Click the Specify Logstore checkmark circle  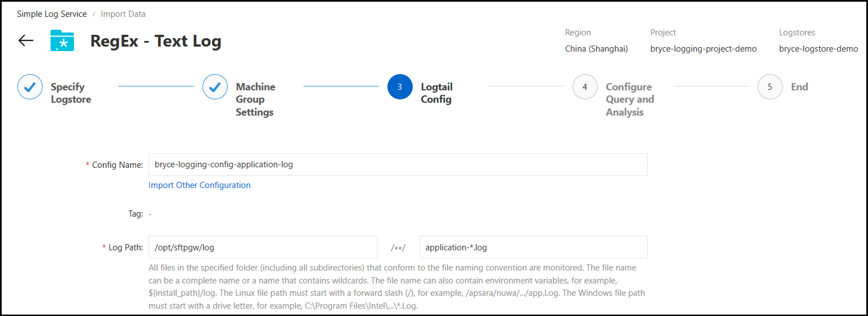click(30, 87)
